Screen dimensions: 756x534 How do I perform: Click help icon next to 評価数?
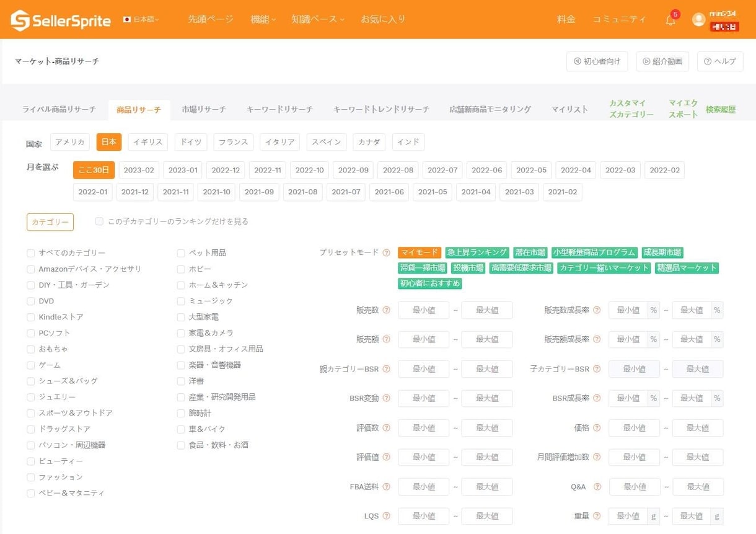(x=386, y=428)
